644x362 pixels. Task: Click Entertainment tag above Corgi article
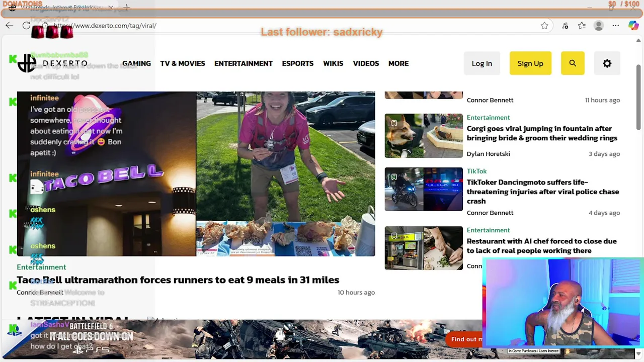click(x=488, y=117)
